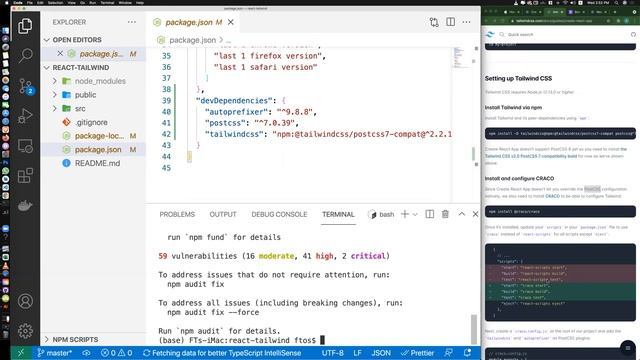Open the Accounts menu
This screenshot has width=640, height=360.
(25, 301)
